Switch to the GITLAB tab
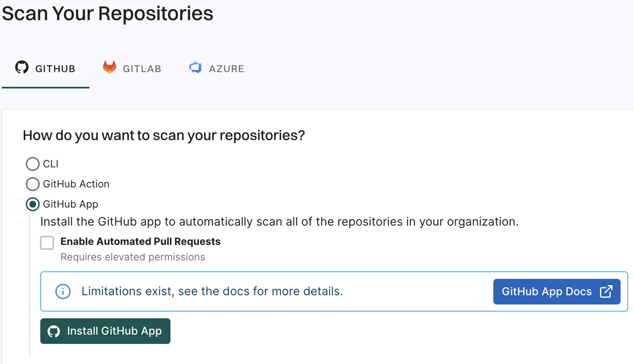This screenshot has height=364, width=634. (x=131, y=68)
